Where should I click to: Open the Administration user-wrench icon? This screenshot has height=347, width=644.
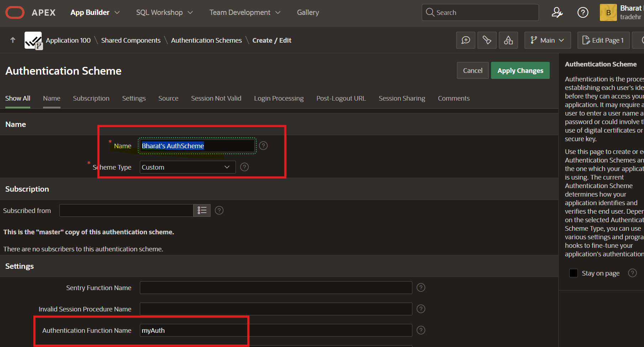pyautogui.click(x=557, y=12)
